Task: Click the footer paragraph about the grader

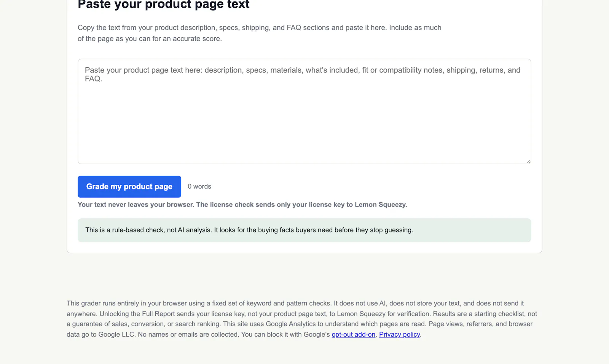Action: point(302,319)
